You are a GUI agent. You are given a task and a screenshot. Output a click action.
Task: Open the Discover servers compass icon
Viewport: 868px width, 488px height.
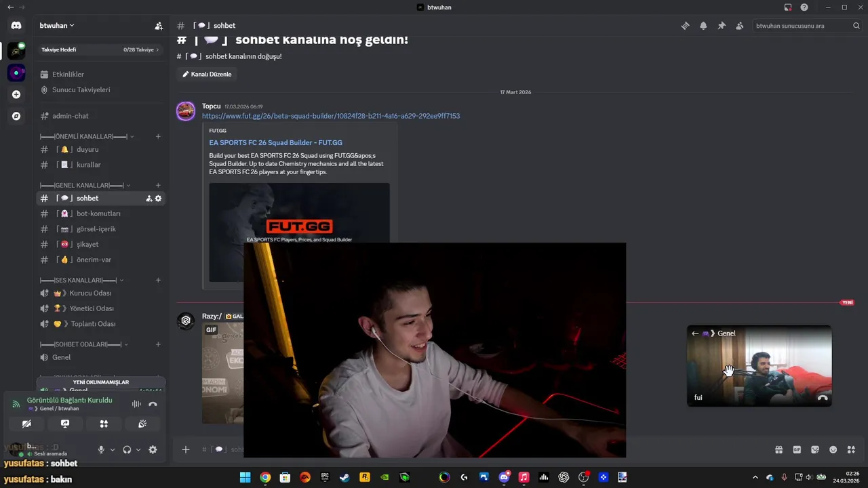[16, 116]
